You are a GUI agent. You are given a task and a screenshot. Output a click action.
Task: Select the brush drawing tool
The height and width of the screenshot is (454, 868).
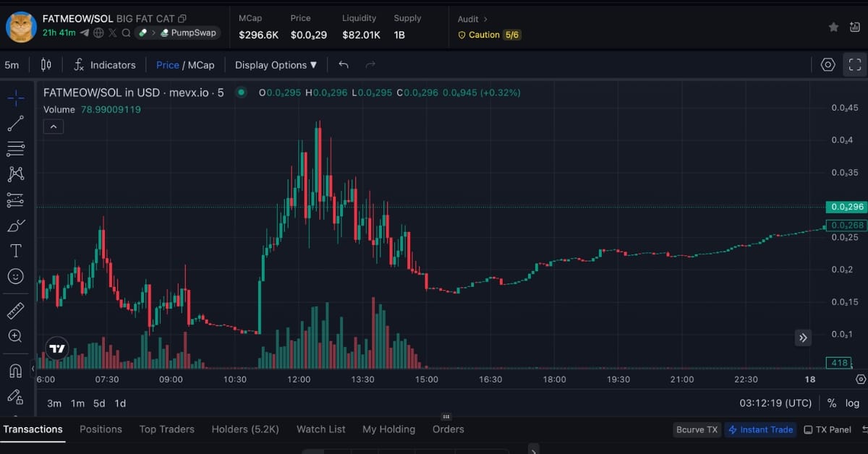click(15, 226)
